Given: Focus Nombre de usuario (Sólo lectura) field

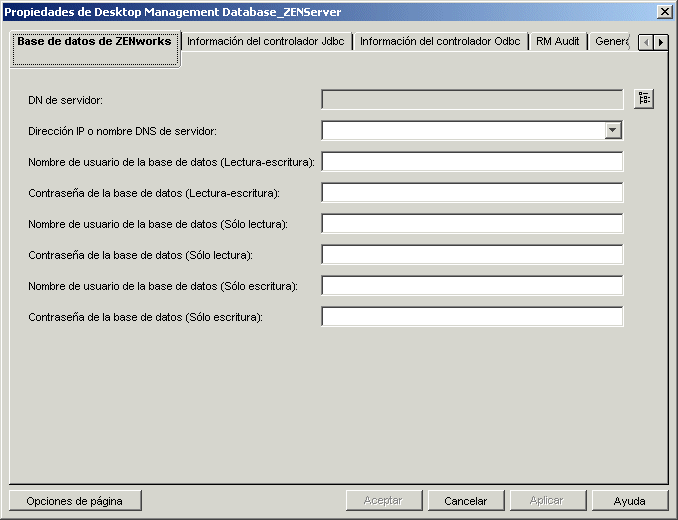Looking at the screenshot, I should (472, 223).
